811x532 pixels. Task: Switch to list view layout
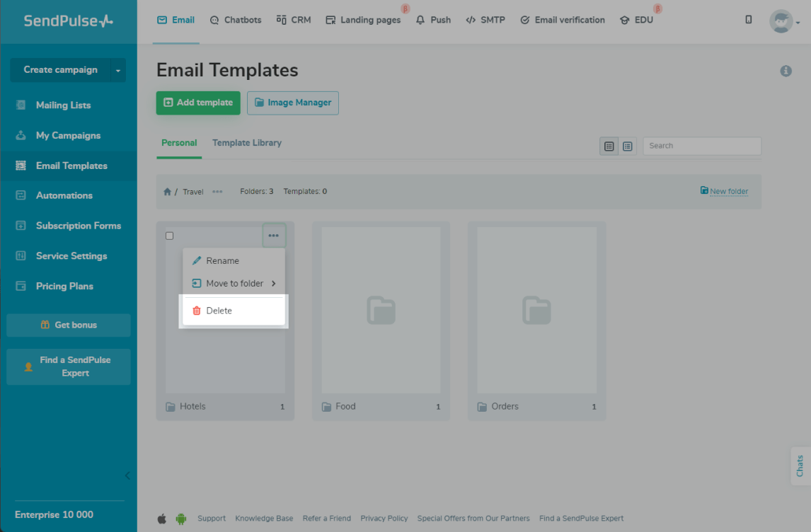[628, 146]
